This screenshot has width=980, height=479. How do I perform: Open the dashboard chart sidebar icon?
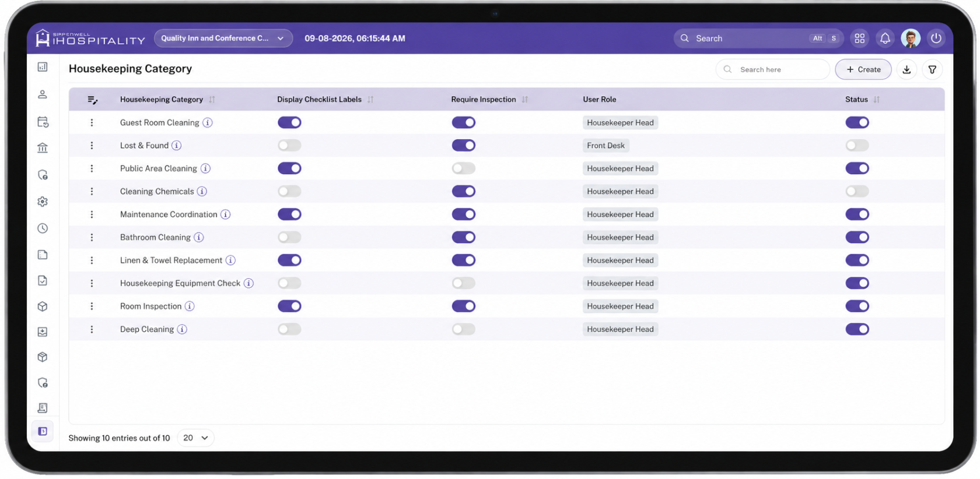coord(43,67)
